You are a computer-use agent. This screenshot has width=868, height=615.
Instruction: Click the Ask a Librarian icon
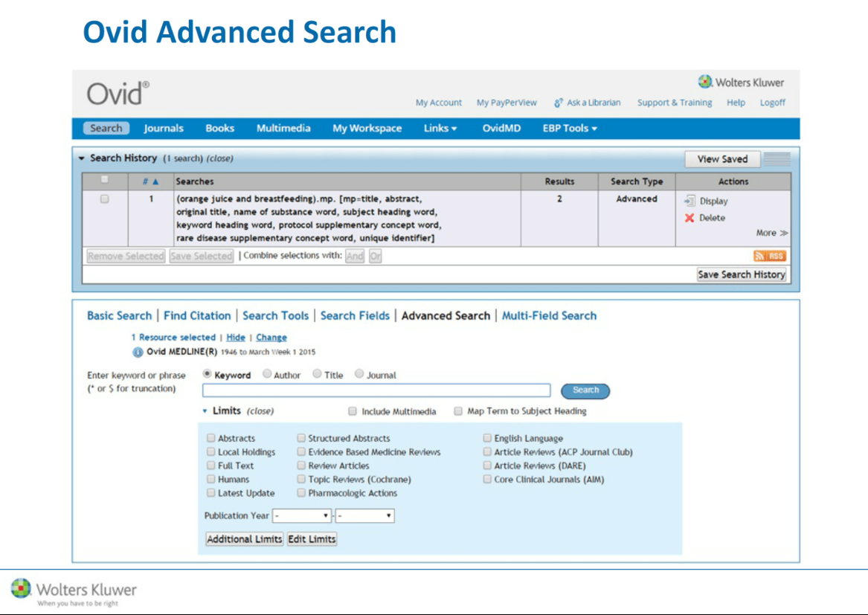[559, 103]
